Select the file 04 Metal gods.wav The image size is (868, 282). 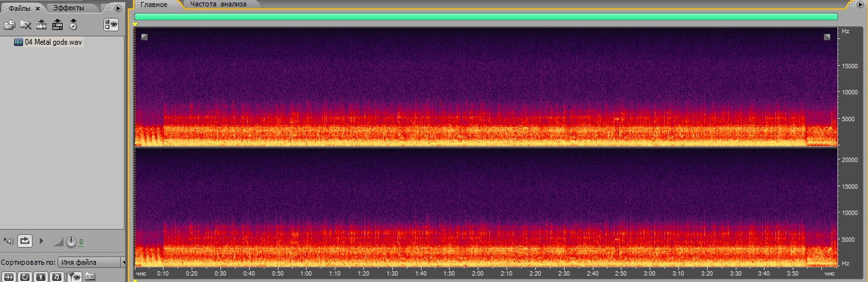click(x=54, y=42)
